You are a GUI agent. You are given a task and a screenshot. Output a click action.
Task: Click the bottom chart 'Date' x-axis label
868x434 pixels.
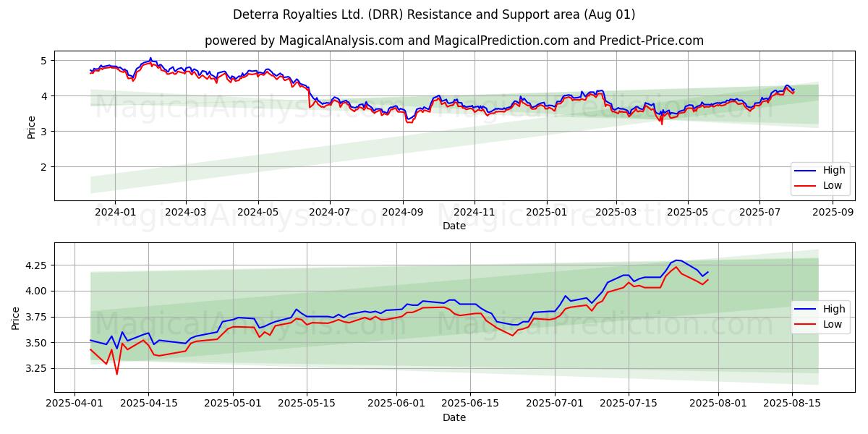(x=454, y=417)
